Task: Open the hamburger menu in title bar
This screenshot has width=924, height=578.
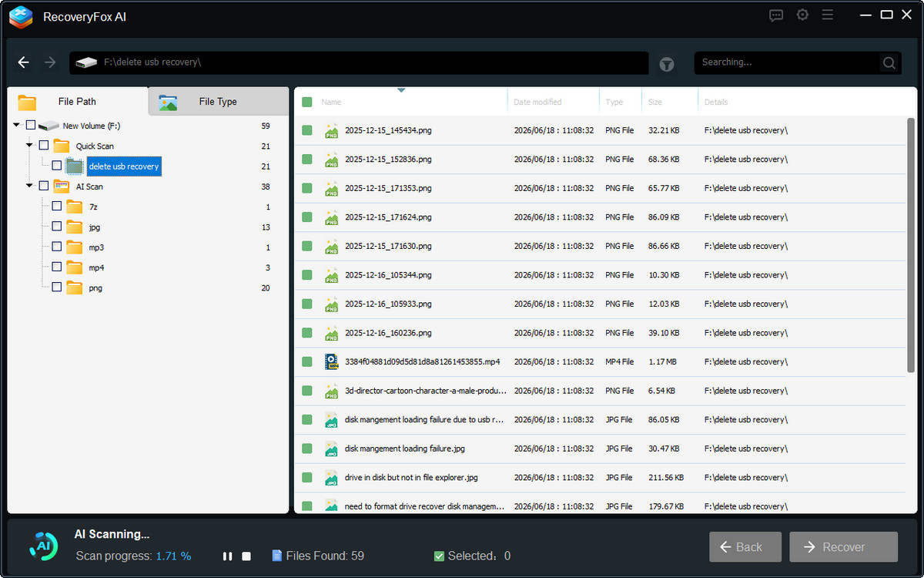Action: click(x=828, y=15)
